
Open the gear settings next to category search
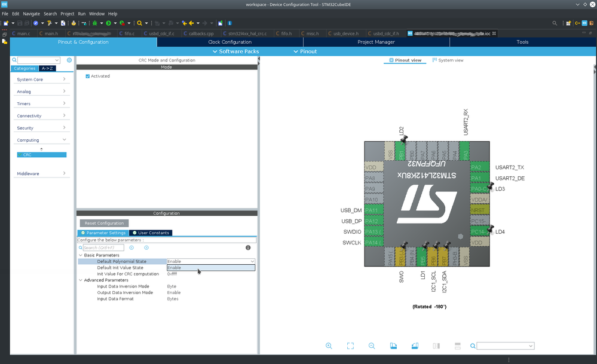coord(69,60)
